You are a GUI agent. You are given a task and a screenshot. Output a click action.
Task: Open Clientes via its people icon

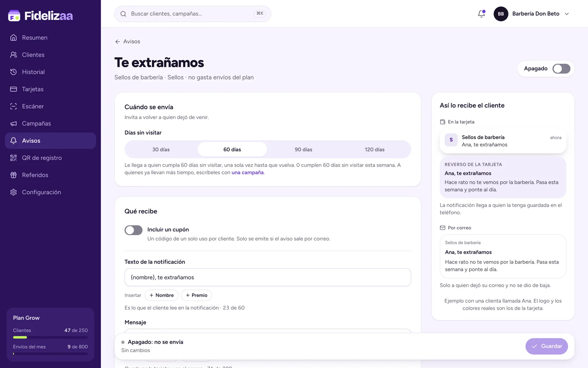tap(14, 55)
